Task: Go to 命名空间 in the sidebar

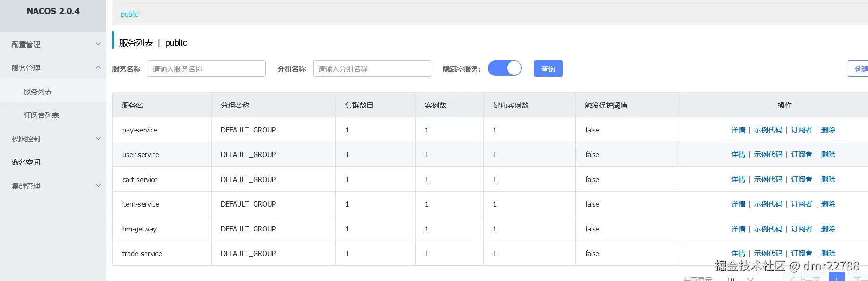Action: tap(26, 162)
